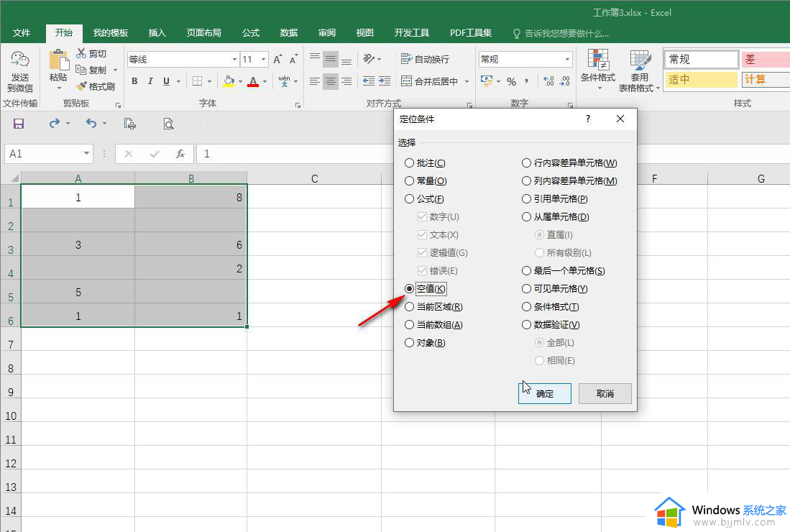Click the percent style icon
The image size is (790, 532).
coord(511,81)
